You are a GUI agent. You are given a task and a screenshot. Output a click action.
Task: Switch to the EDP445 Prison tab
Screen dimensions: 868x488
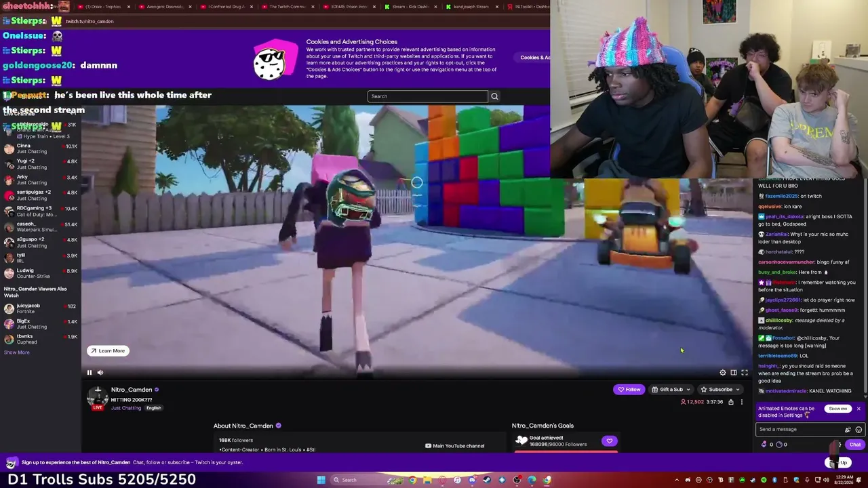pyautogui.click(x=349, y=7)
